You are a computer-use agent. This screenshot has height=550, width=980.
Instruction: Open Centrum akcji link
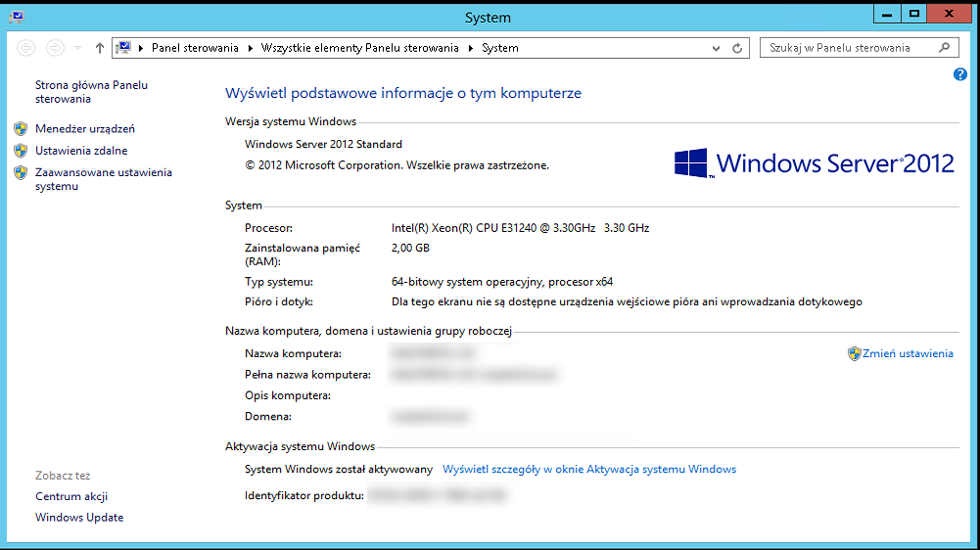coord(71,496)
